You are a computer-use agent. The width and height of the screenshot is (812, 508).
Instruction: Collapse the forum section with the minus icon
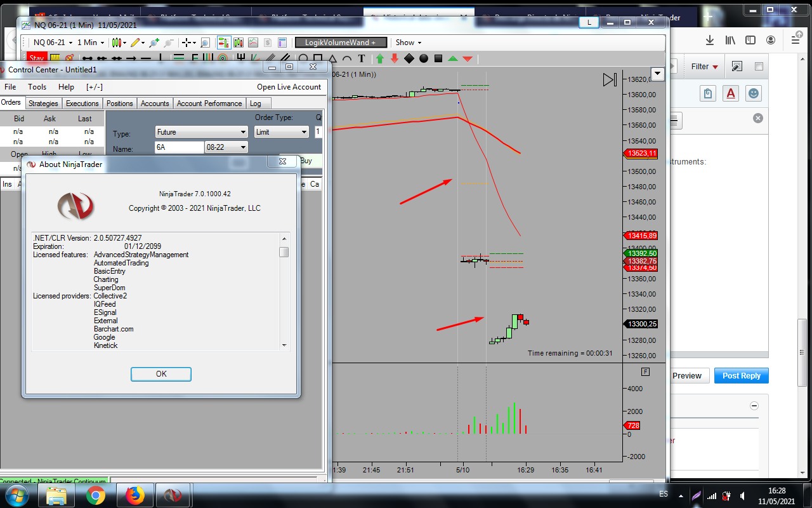click(x=754, y=406)
